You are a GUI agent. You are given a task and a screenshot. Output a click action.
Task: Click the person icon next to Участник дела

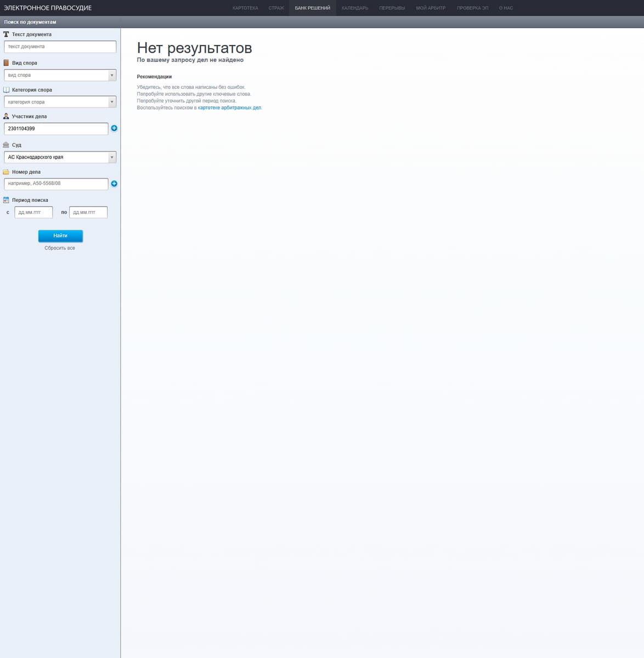(6, 116)
